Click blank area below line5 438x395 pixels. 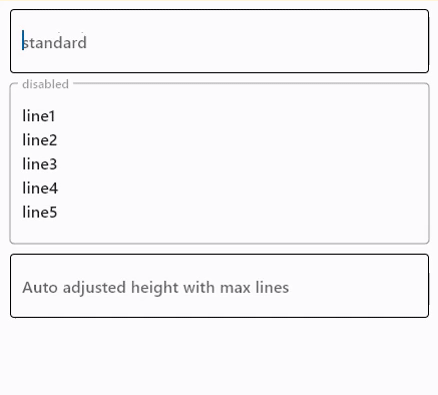(x=219, y=232)
